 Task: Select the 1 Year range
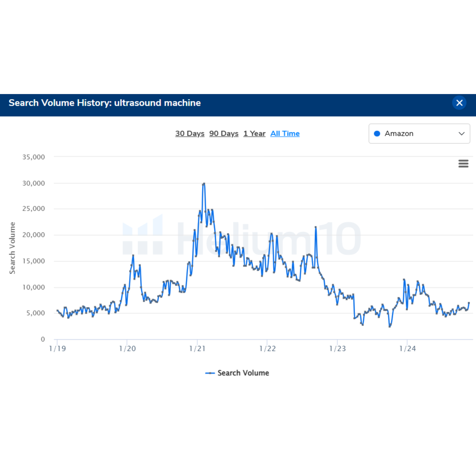point(254,134)
